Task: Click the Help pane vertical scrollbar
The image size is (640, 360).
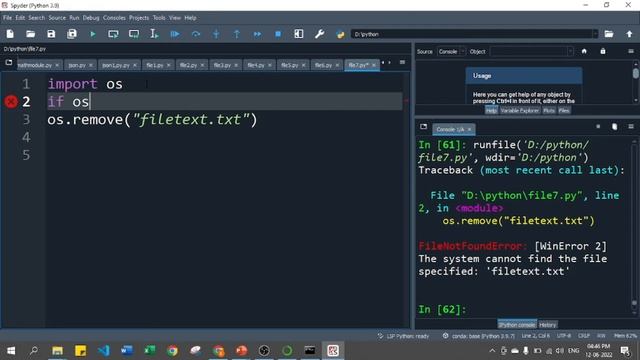Action: pos(636,82)
